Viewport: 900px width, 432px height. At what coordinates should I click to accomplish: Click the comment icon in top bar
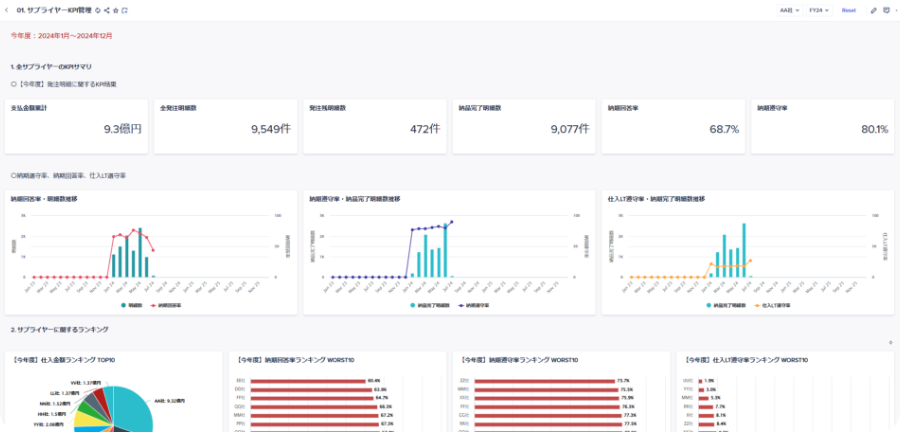886,10
